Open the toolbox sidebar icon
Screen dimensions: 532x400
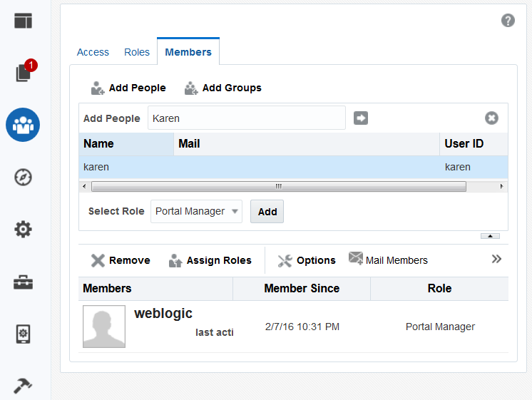23,282
